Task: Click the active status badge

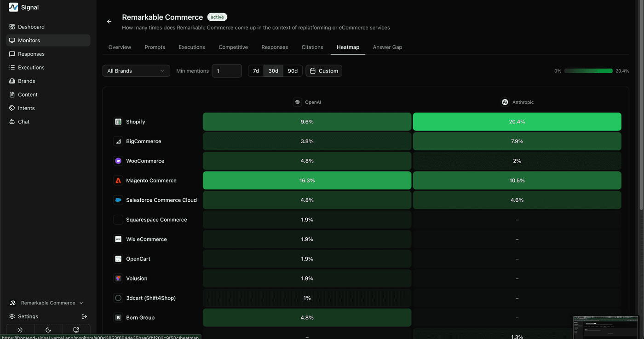Action: pyautogui.click(x=217, y=17)
